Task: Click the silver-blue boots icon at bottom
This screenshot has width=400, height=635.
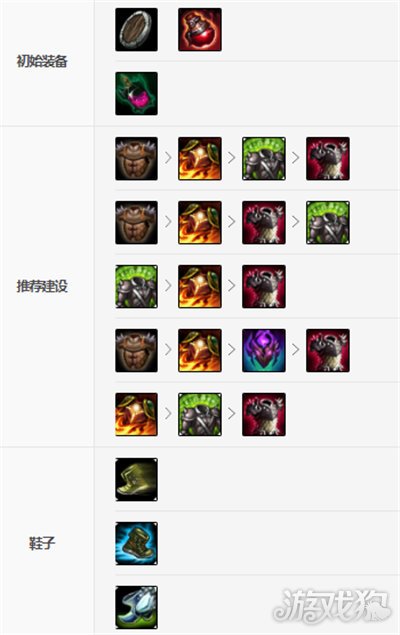Action: pyautogui.click(x=136, y=607)
